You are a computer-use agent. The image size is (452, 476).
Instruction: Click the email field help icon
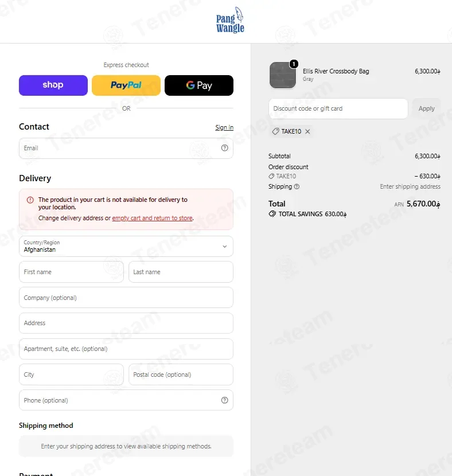[225, 148]
